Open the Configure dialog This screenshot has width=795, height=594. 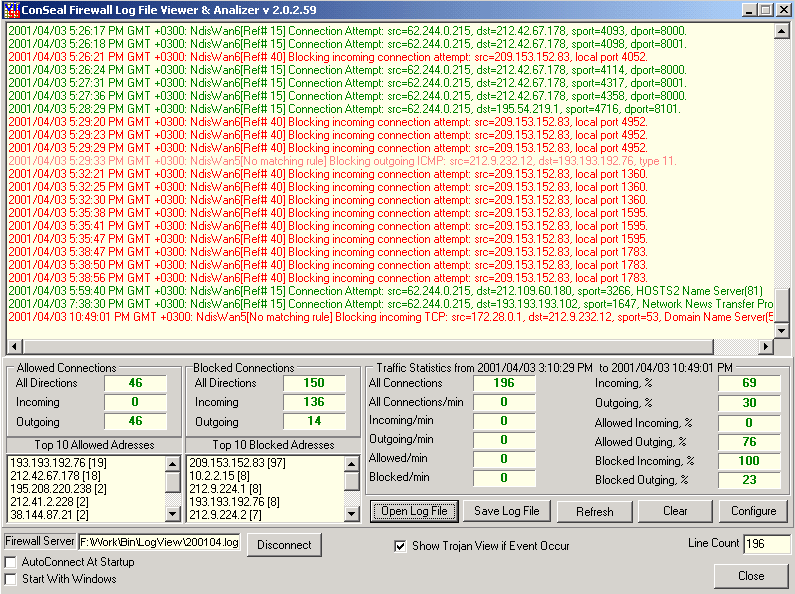[753, 511]
